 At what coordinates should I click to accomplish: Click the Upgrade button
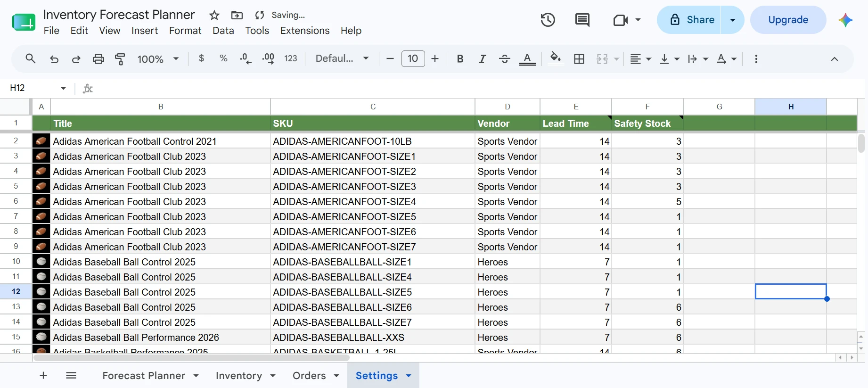click(x=788, y=20)
